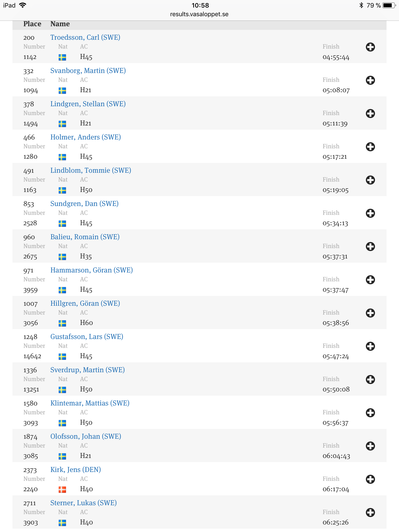Click plus icon for Sterner, Lukas row
Image resolution: width=399 pixels, height=532 pixels.
point(370,513)
